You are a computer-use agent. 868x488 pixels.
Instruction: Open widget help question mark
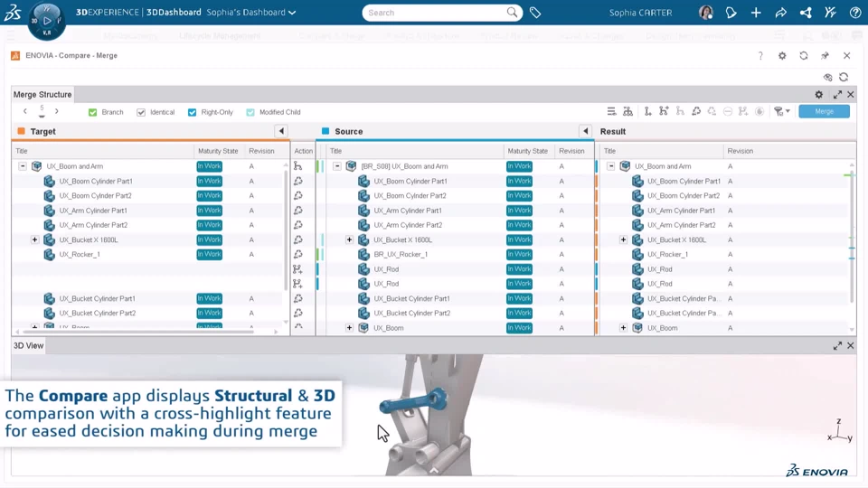(x=760, y=55)
